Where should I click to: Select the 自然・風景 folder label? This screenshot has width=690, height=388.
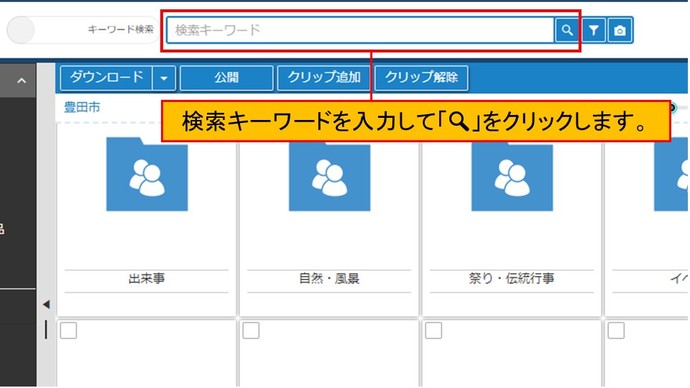coord(329,278)
